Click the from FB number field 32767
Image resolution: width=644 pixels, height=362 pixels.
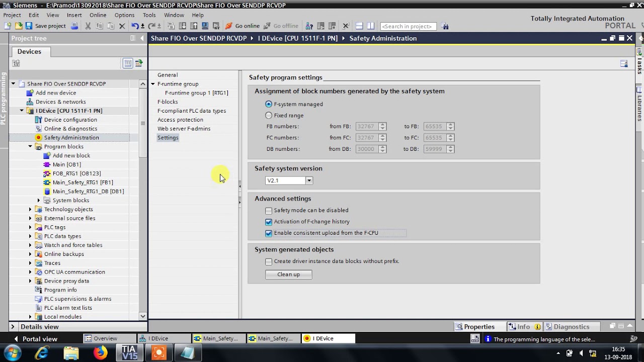tap(367, 127)
